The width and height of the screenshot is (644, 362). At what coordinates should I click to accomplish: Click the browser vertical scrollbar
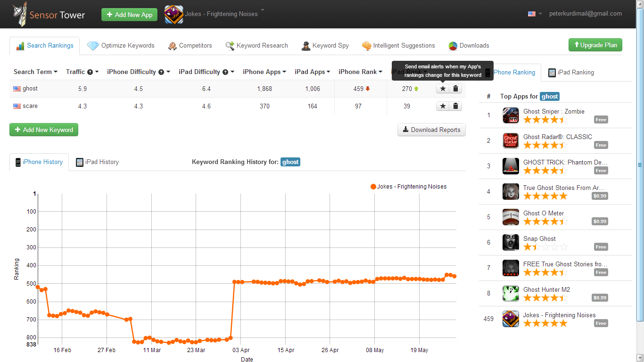(640, 165)
